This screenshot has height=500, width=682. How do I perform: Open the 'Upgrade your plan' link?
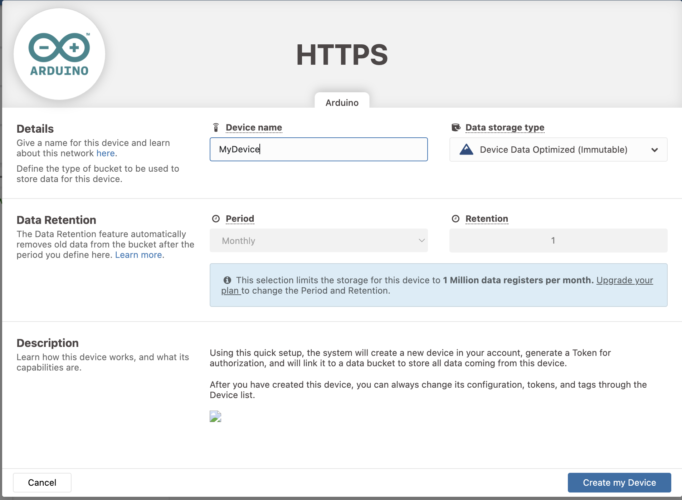pos(624,280)
